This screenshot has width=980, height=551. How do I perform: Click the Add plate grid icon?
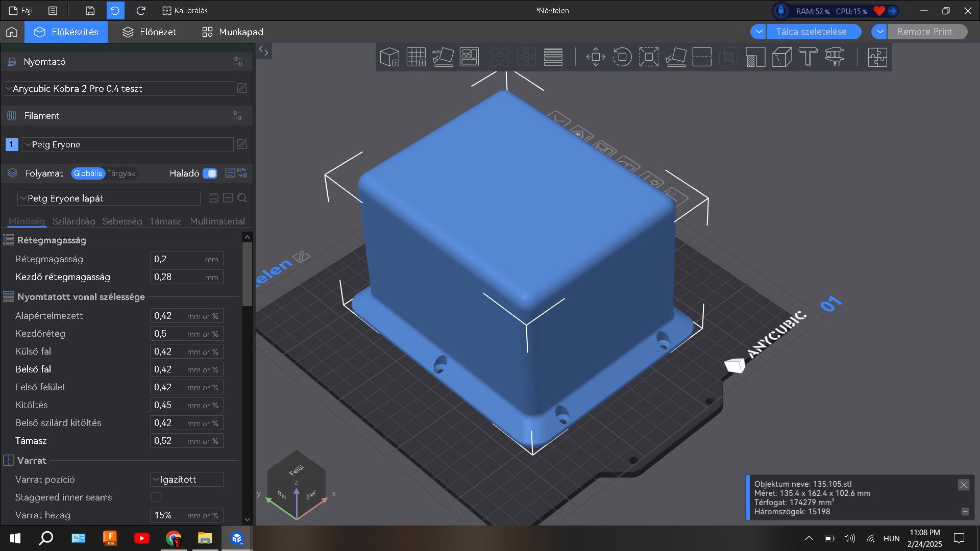click(x=416, y=57)
